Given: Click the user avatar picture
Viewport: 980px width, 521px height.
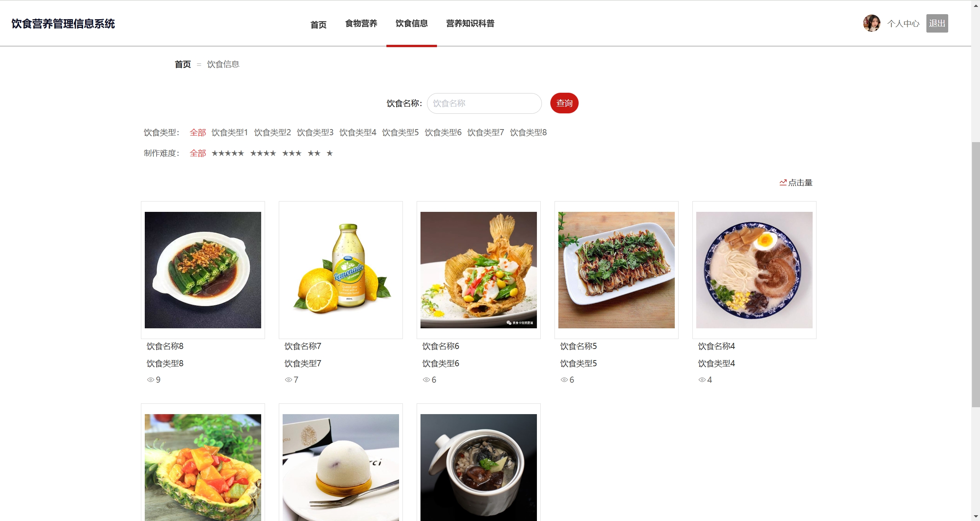Looking at the screenshot, I should pos(871,23).
